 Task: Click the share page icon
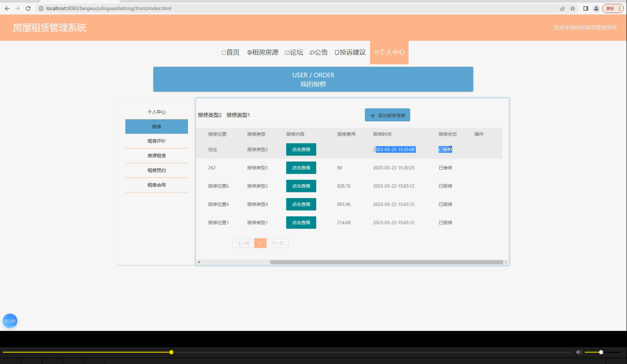(x=562, y=8)
